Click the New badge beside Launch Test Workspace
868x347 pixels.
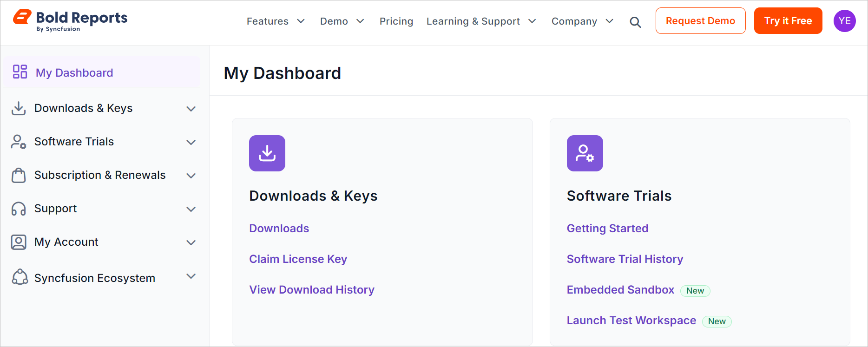[x=717, y=321]
